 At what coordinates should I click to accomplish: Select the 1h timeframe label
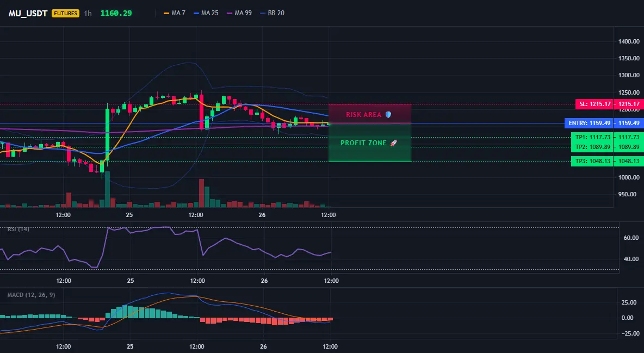(x=88, y=13)
